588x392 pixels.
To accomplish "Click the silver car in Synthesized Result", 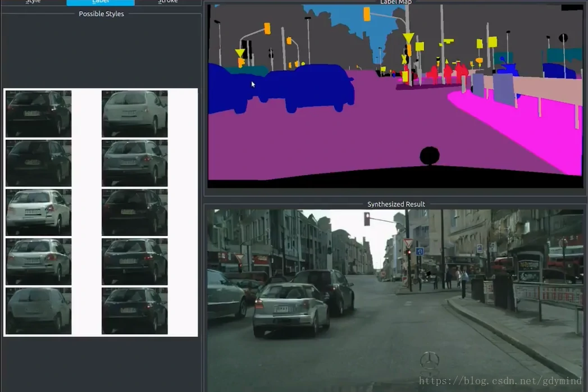I will (289, 308).
